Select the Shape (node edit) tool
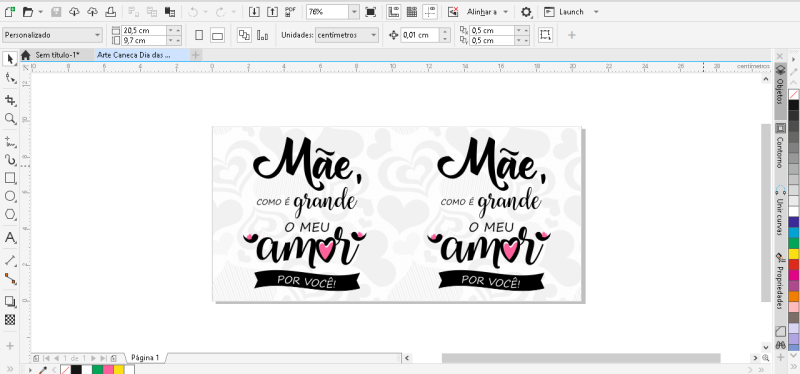Image resolution: width=800 pixels, height=374 pixels. tap(10, 78)
